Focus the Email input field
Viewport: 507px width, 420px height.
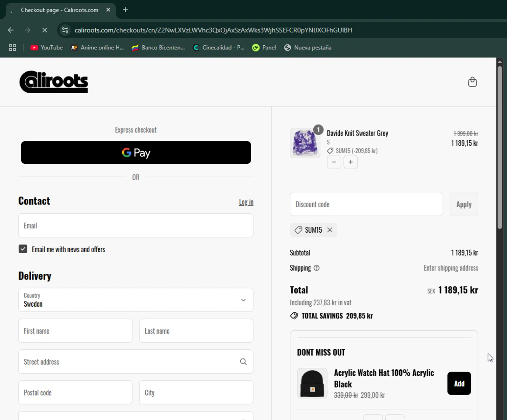click(136, 226)
